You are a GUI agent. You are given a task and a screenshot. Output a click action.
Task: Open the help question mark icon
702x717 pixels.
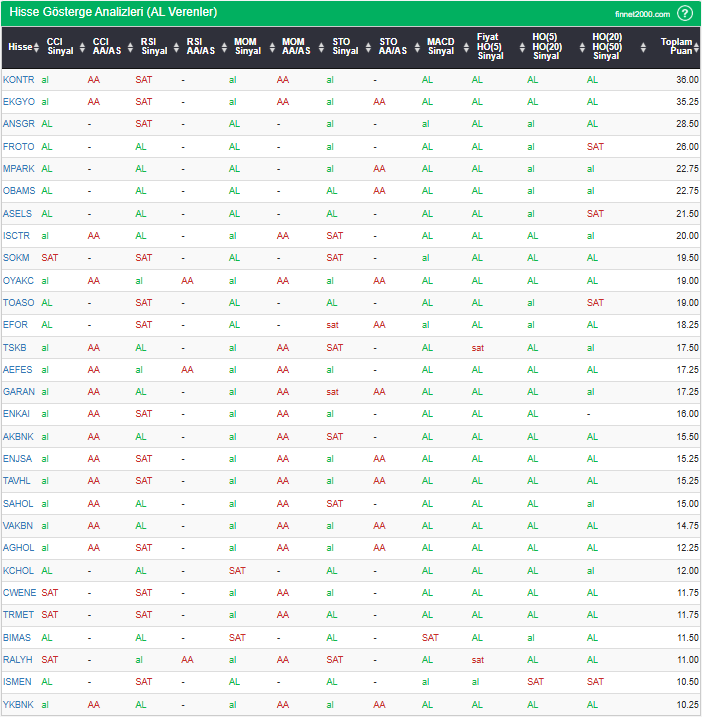[684, 13]
